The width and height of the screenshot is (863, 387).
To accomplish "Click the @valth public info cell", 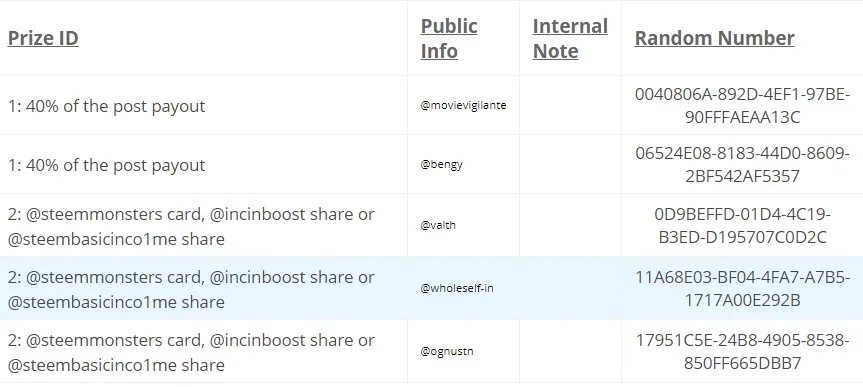I will pos(438,225).
